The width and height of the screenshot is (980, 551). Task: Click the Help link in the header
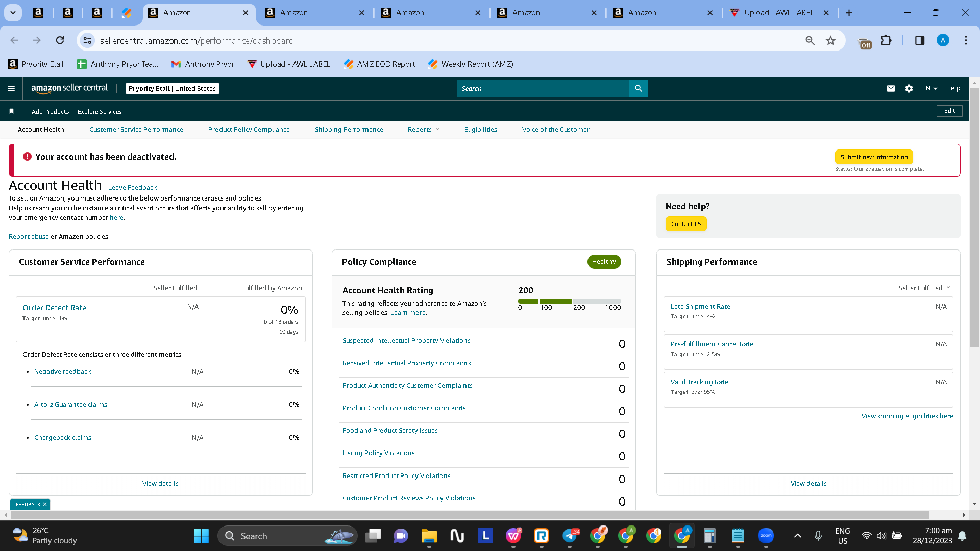click(x=953, y=88)
